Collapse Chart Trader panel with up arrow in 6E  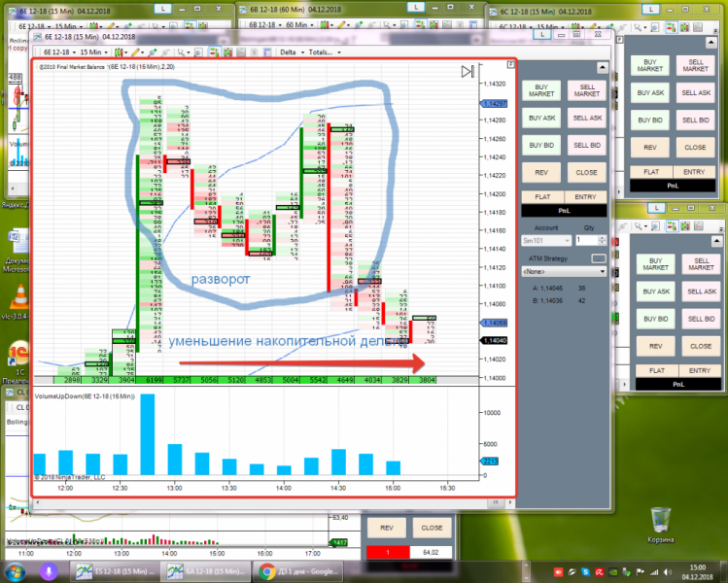603,68
